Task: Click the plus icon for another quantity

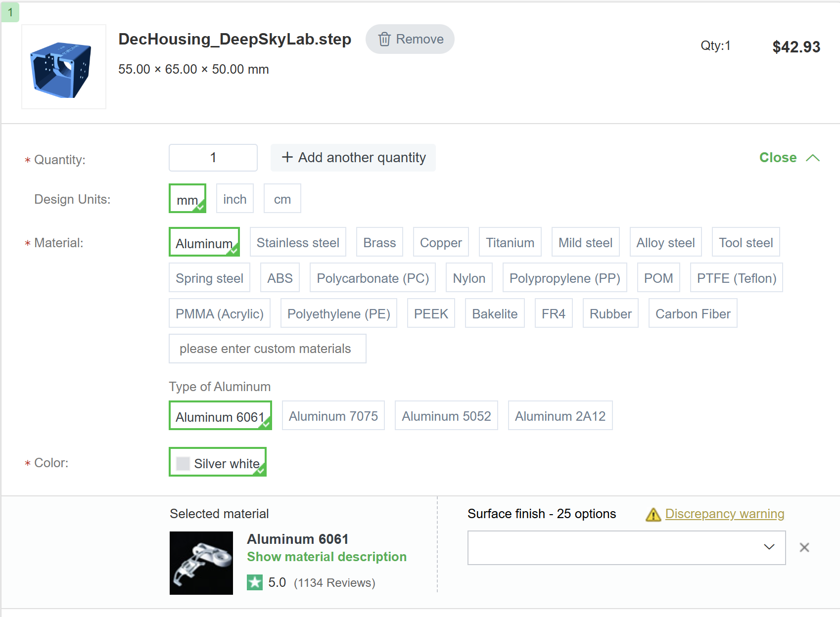Action: click(x=287, y=157)
